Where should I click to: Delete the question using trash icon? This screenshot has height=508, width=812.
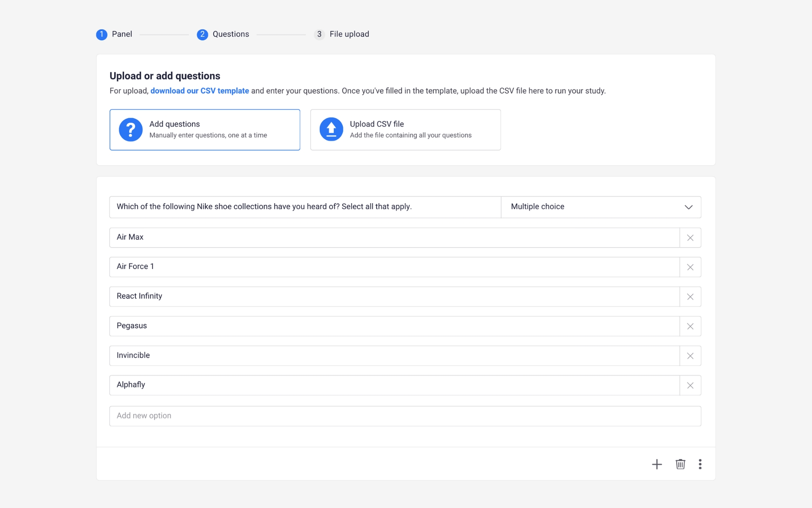680,464
